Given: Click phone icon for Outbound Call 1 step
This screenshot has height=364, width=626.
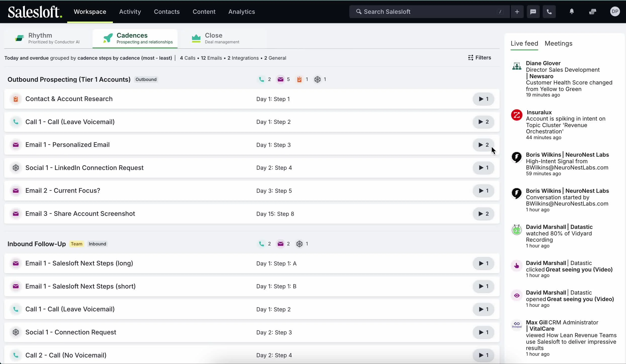Looking at the screenshot, I should [16, 122].
